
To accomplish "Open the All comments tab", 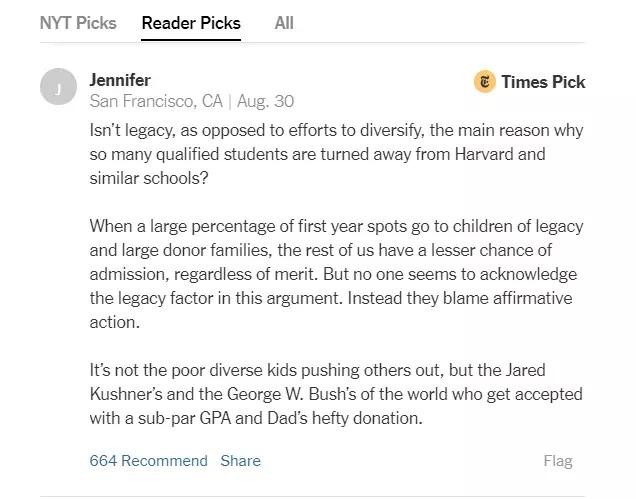I will [284, 22].
